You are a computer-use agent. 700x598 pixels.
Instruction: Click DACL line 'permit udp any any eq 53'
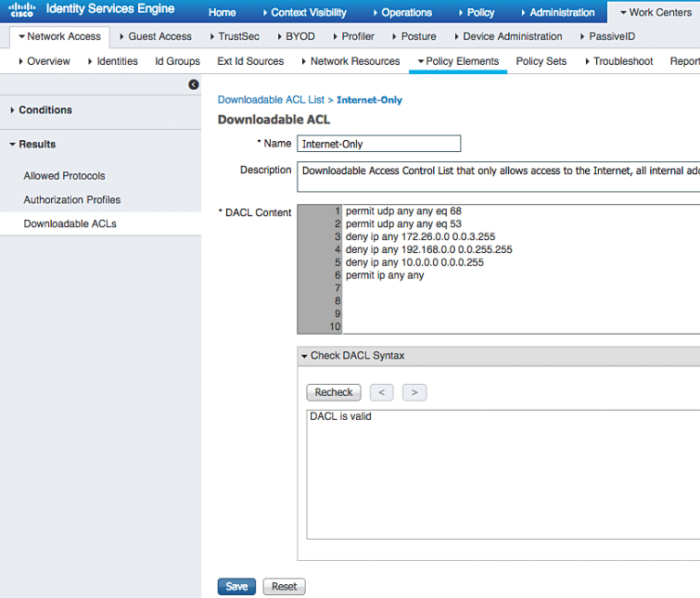(x=403, y=224)
